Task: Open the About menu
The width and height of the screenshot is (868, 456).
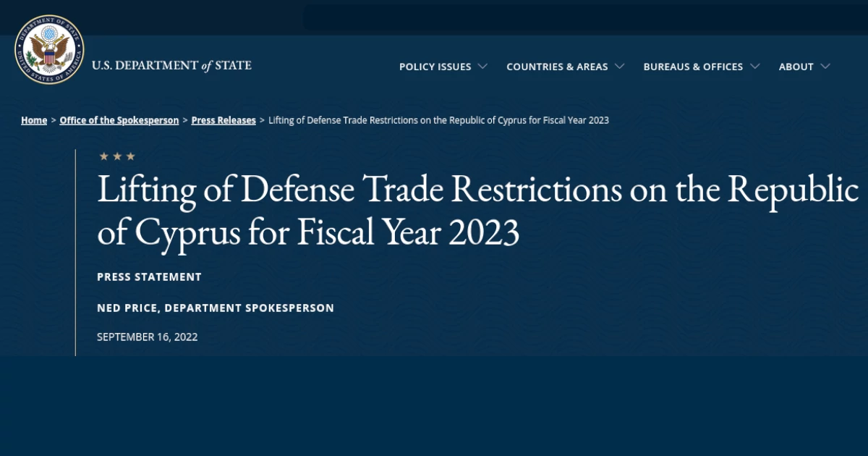Action: point(796,67)
